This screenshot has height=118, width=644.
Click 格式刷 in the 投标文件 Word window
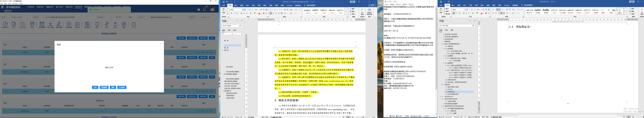[x=447, y=14]
